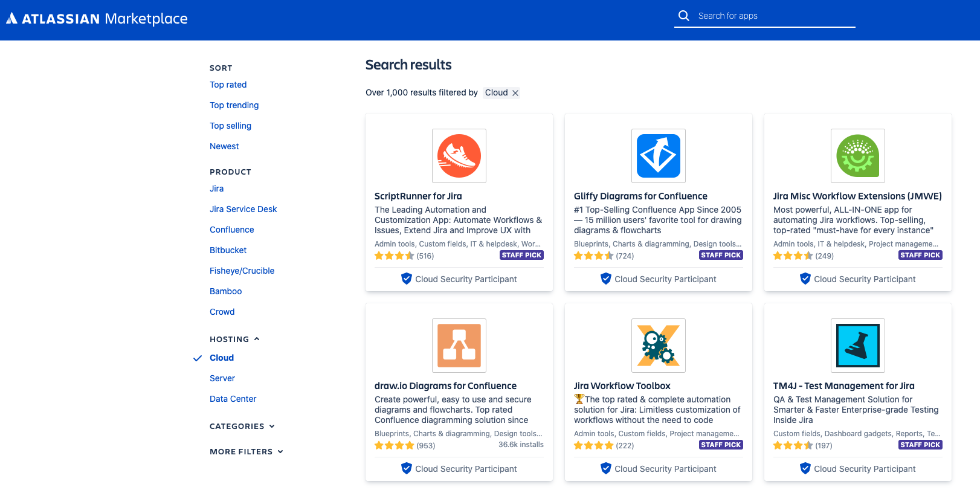Filter by Fisheye/Crucible product
Screen dimensions: 980x490
pyautogui.click(x=242, y=271)
